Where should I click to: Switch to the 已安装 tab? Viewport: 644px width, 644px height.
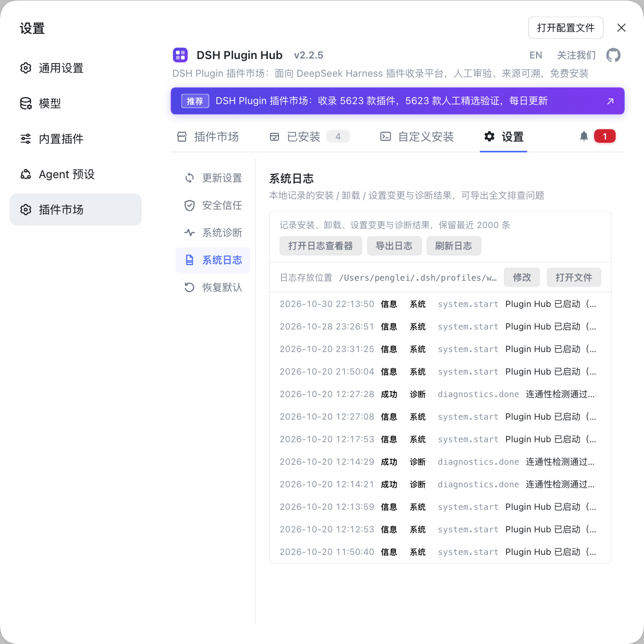click(x=310, y=137)
